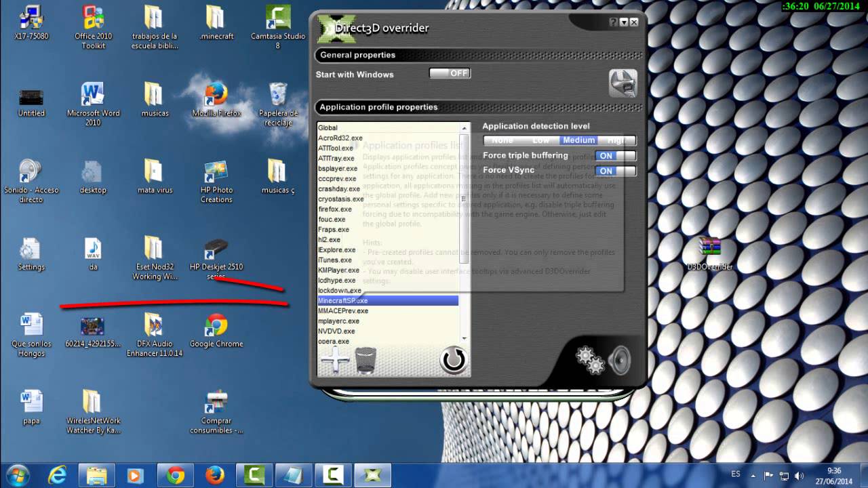Select the .minecraft folder icon
This screenshot has width=868, height=488.
click(216, 22)
